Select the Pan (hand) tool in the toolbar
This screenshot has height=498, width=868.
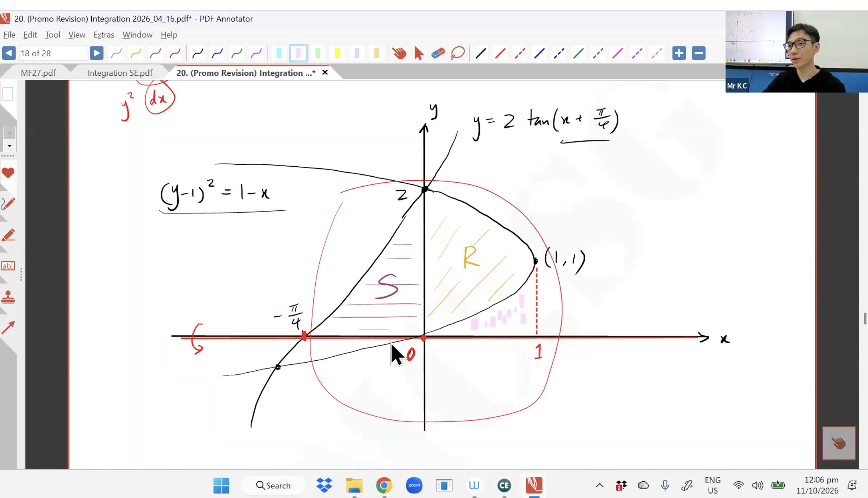click(x=399, y=53)
